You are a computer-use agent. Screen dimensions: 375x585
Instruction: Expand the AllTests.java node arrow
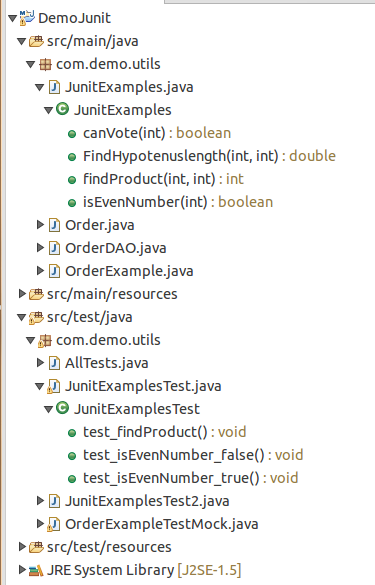coord(40,363)
